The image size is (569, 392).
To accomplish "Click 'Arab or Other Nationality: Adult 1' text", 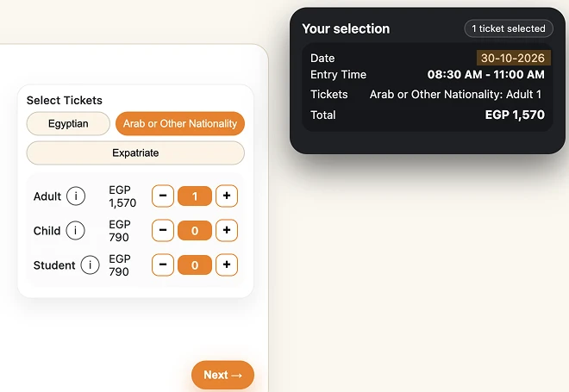I will click(x=455, y=94).
